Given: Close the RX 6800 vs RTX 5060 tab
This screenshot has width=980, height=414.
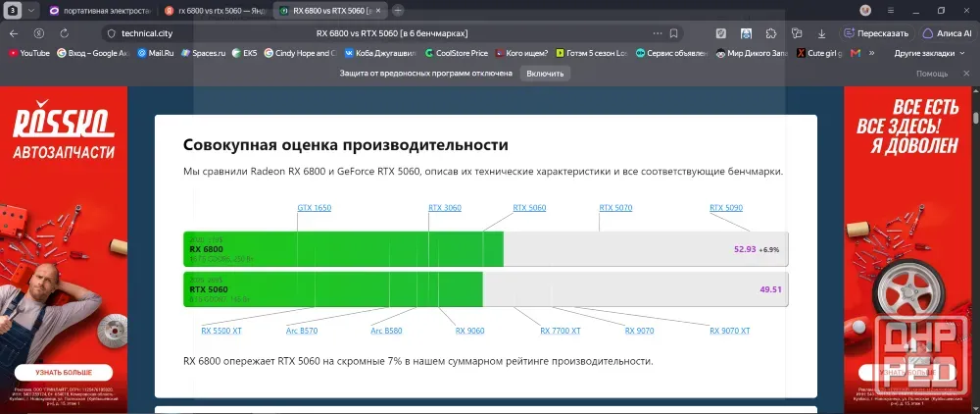Looking at the screenshot, I should [378, 11].
